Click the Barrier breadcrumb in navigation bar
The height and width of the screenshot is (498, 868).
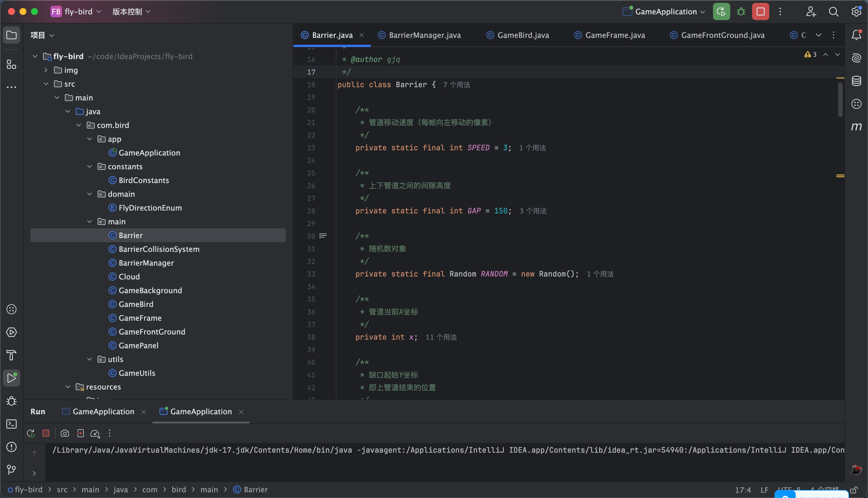tap(251, 489)
